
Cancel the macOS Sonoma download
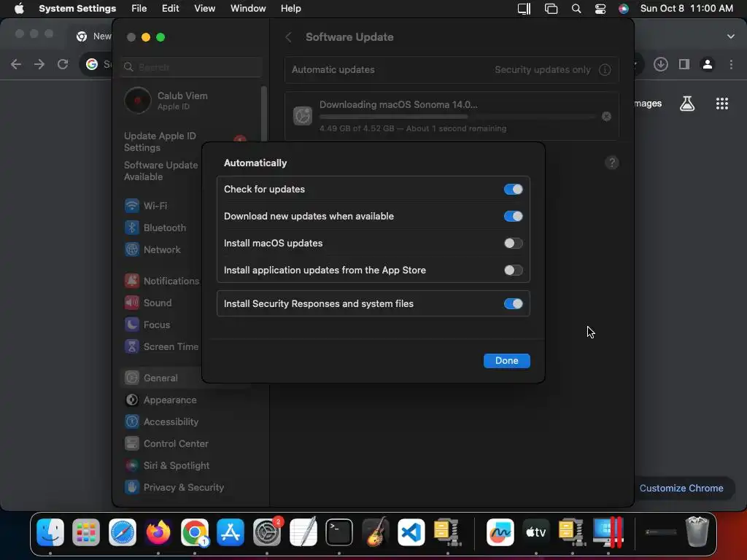[606, 116]
